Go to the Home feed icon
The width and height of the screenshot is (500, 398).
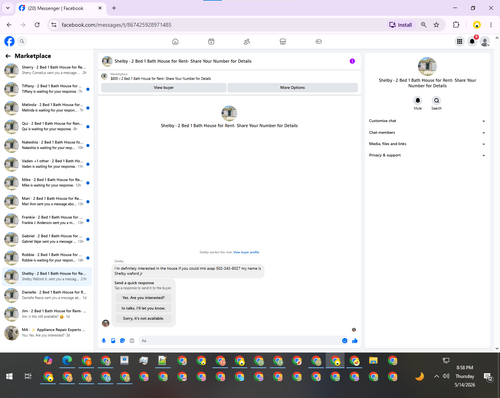[175, 42]
